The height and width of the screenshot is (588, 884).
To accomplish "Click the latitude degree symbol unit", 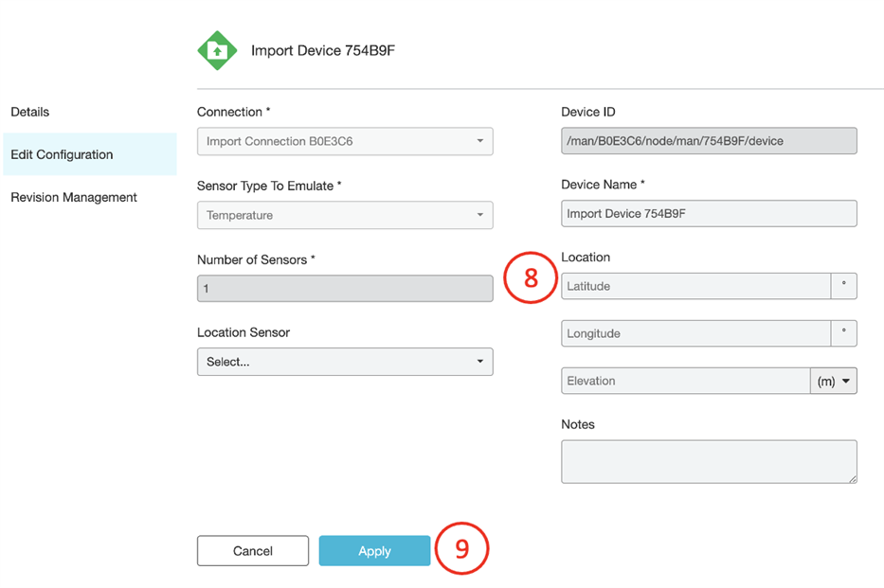I will (x=843, y=286).
